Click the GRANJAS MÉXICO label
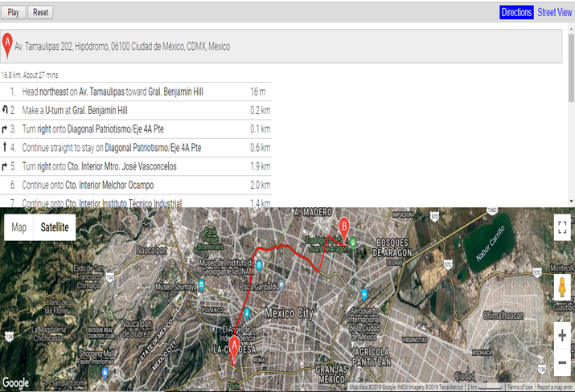This screenshot has width=575, height=392. [x=331, y=374]
